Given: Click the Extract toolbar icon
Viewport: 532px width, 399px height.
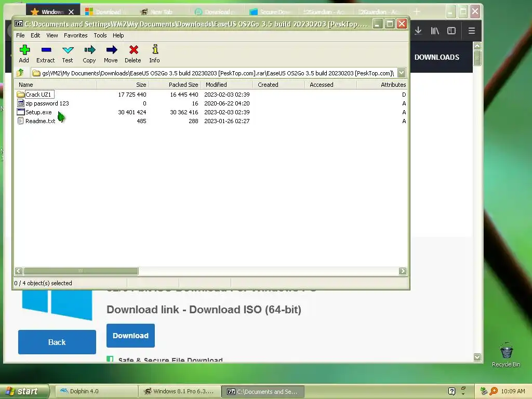Looking at the screenshot, I should coord(46,50).
